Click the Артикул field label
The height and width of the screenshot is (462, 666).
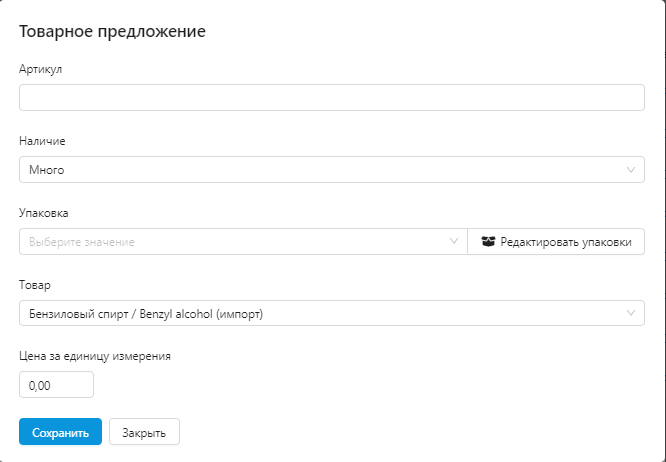click(41, 69)
